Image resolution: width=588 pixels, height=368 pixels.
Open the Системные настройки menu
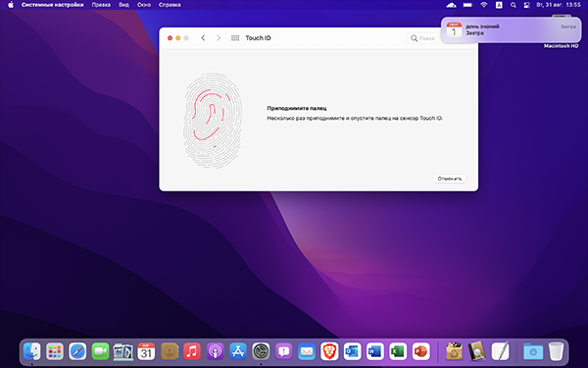(53, 5)
